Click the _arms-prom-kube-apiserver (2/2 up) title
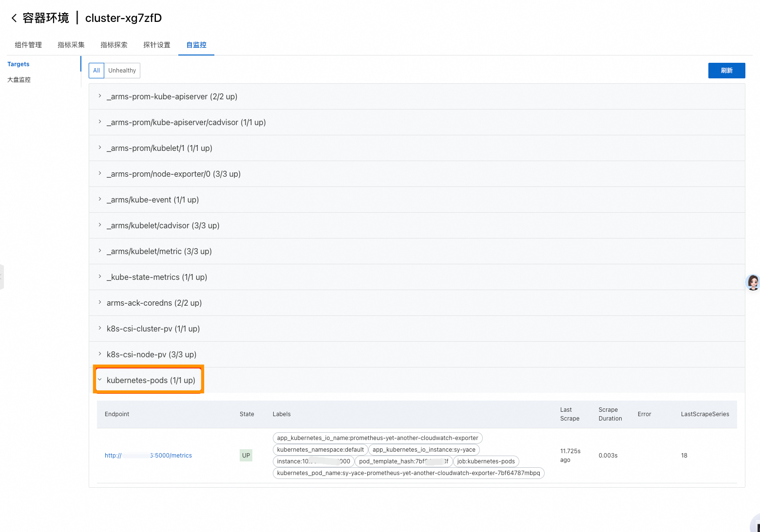The height and width of the screenshot is (532, 760). click(x=172, y=96)
